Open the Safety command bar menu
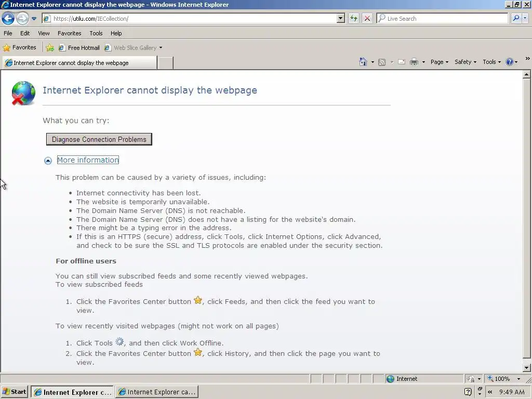 pos(465,62)
